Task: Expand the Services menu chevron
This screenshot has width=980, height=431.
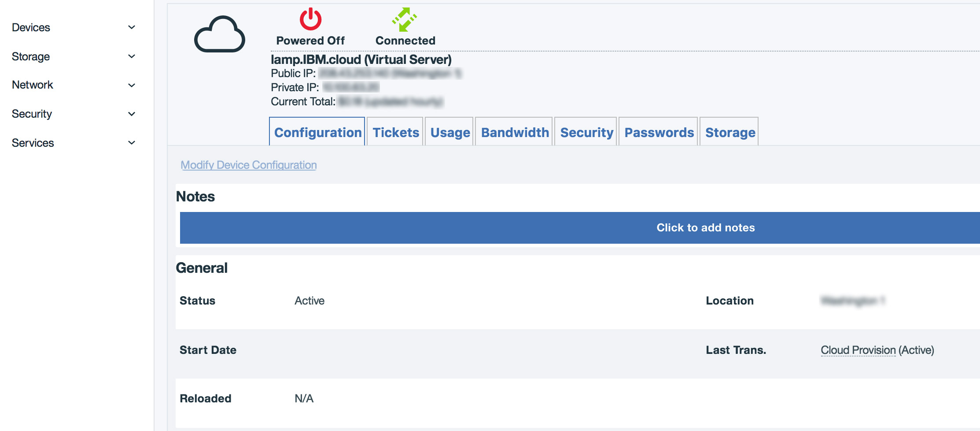Action: pyautogui.click(x=132, y=143)
